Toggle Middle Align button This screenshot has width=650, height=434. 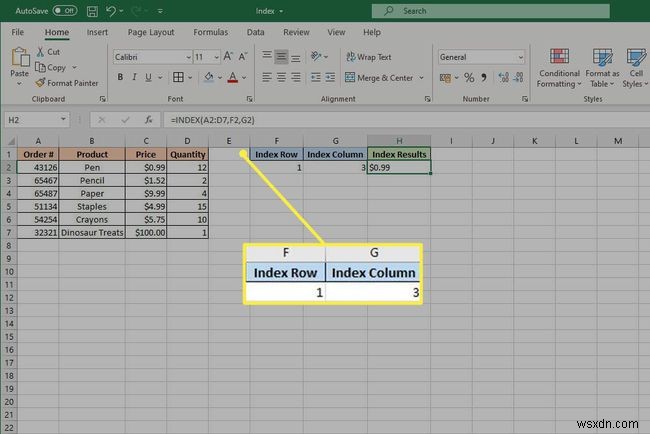pyautogui.click(x=281, y=56)
